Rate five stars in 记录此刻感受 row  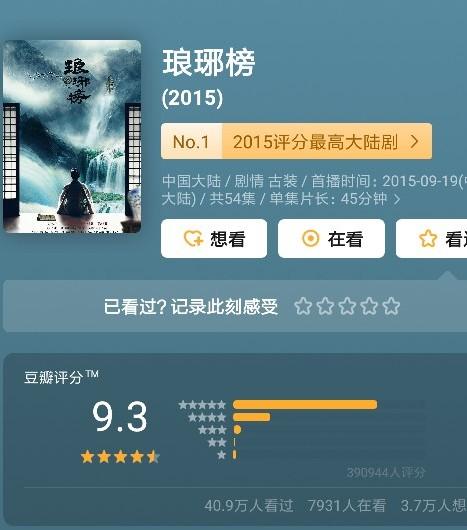pyautogui.click(x=391, y=306)
